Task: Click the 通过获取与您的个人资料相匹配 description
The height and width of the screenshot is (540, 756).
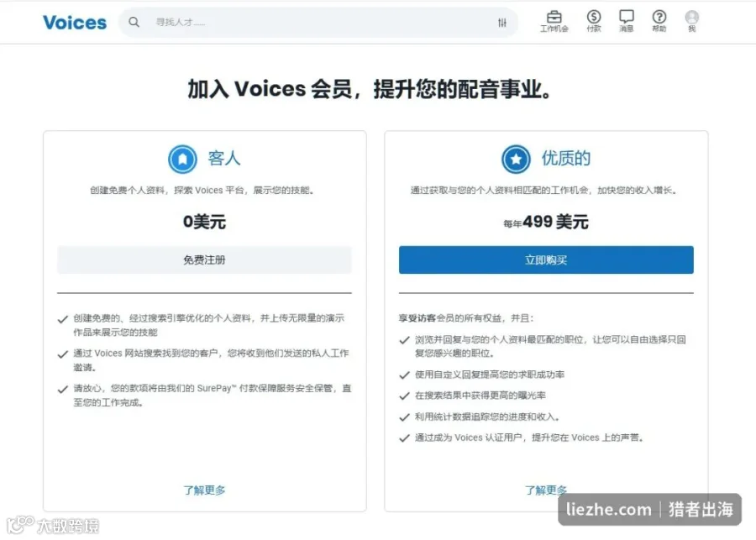Action: 543,190
